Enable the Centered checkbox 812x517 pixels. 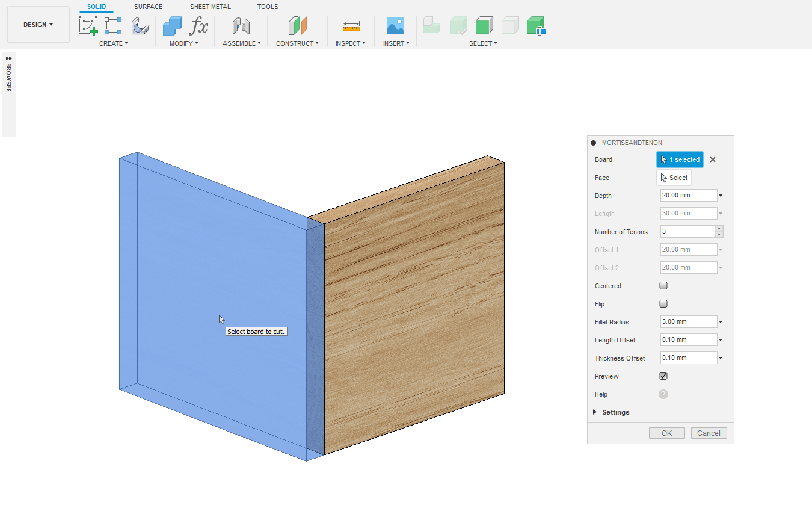click(663, 286)
